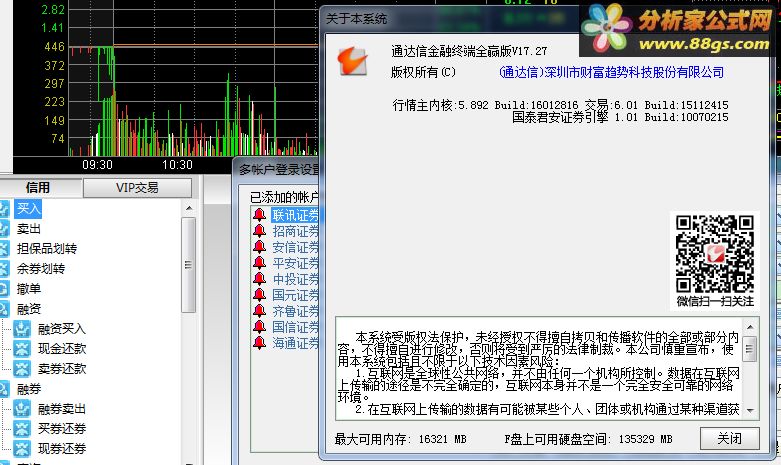Click license text scrollbar up arrow
The image size is (781, 465).
click(x=750, y=327)
